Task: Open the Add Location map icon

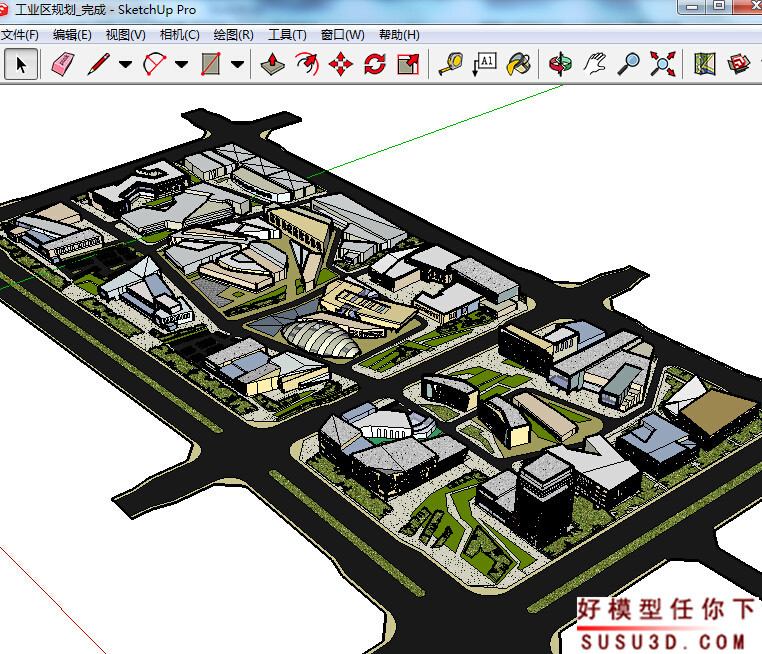Action: click(x=705, y=64)
